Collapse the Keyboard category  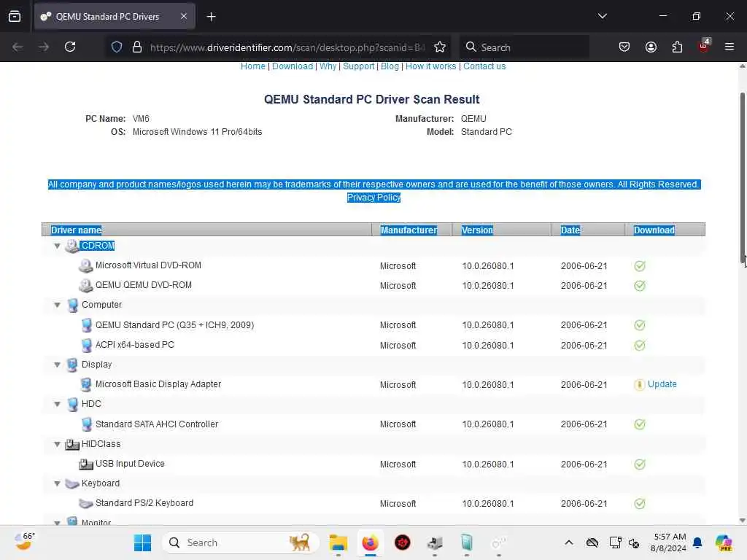click(x=57, y=483)
